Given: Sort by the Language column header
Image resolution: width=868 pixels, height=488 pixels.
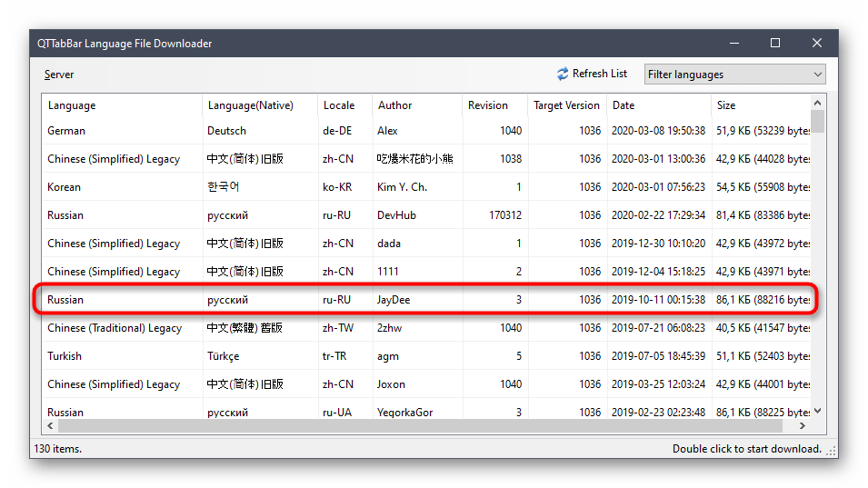Looking at the screenshot, I should pos(122,105).
